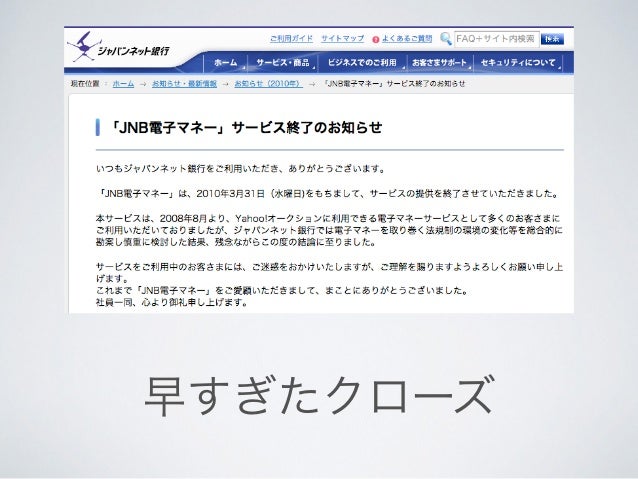Select the セキュリティについて navigation tab
Viewport: 638px width, 479px height.
(x=518, y=63)
